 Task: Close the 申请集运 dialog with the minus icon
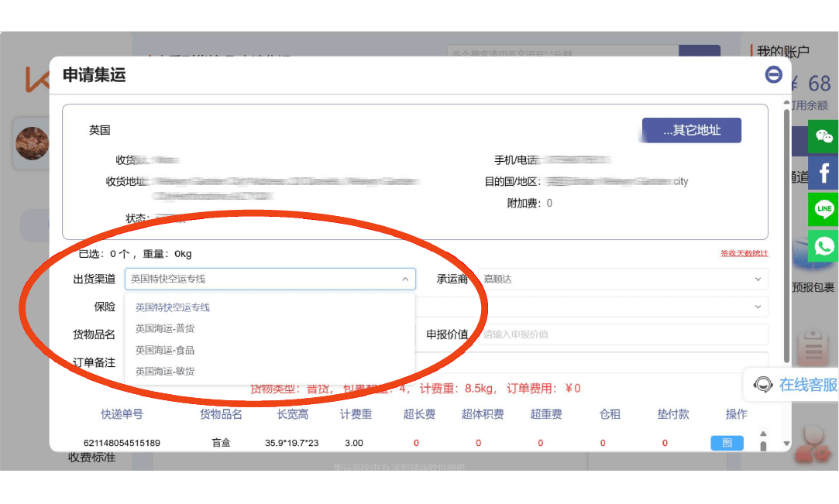(x=773, y=74)
